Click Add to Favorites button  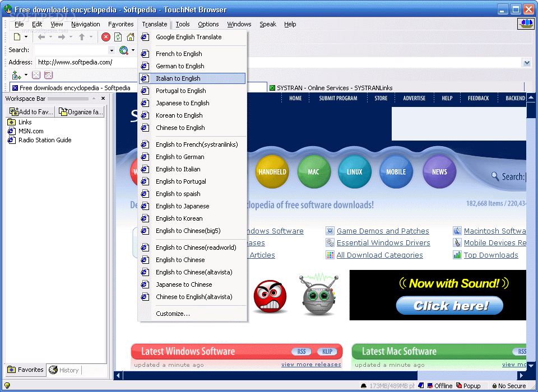[31, 112]
